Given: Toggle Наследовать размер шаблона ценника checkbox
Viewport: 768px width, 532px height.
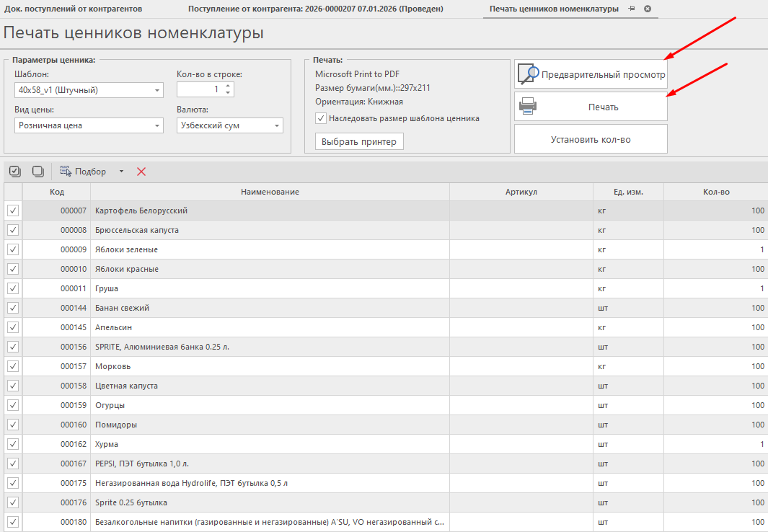Looking at the screenshot, I should (x=321, y=118).
